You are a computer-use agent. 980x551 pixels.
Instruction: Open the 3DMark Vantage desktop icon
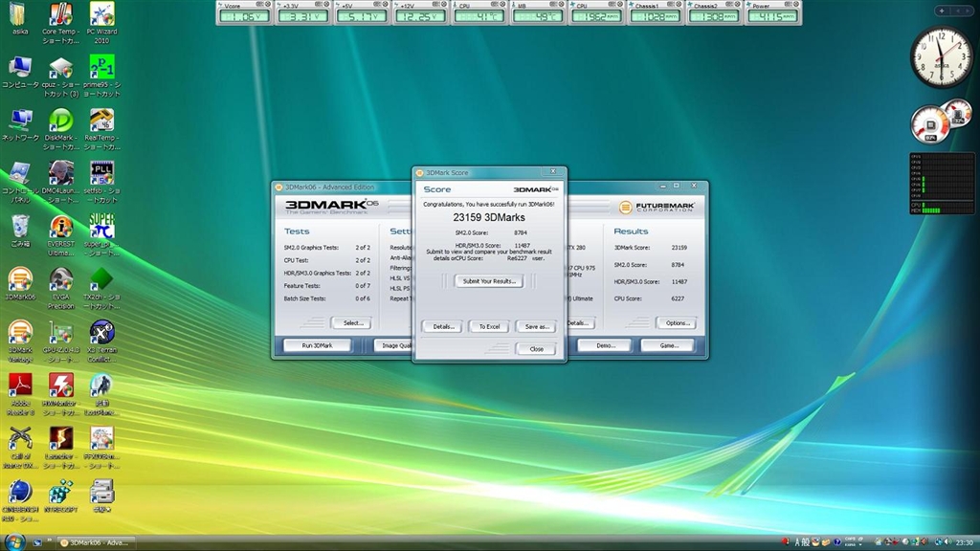(19, 333)
